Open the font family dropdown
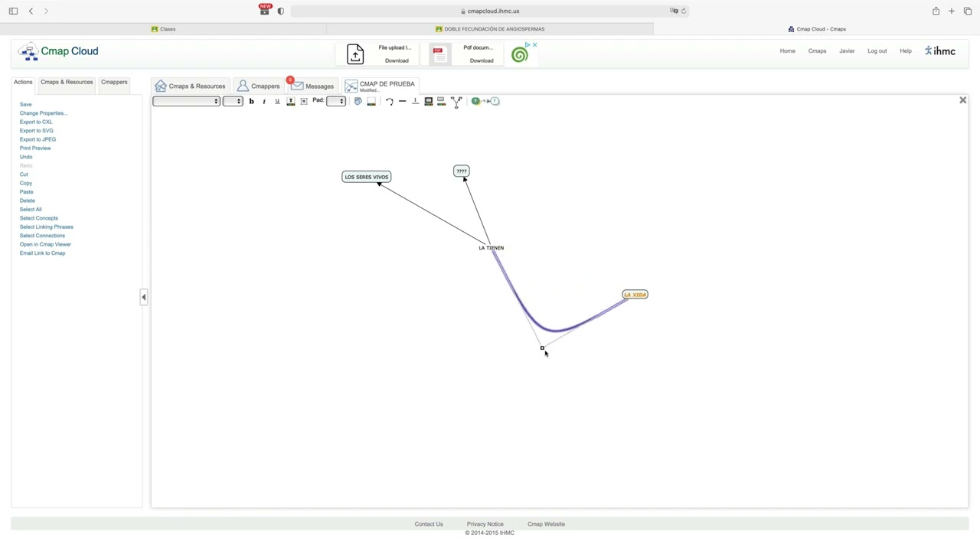The width and height of the screenshot is (980, 551). [186, 101]
